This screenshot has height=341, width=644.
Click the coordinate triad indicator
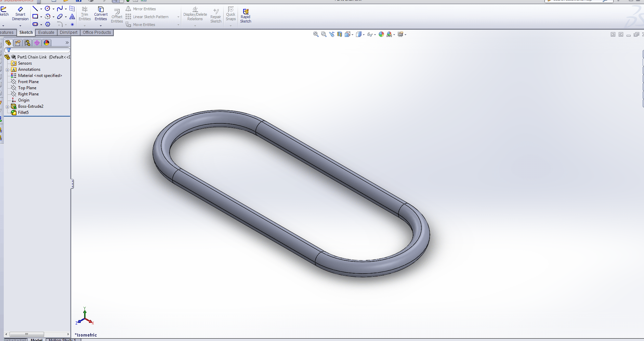tap(84, 316)
